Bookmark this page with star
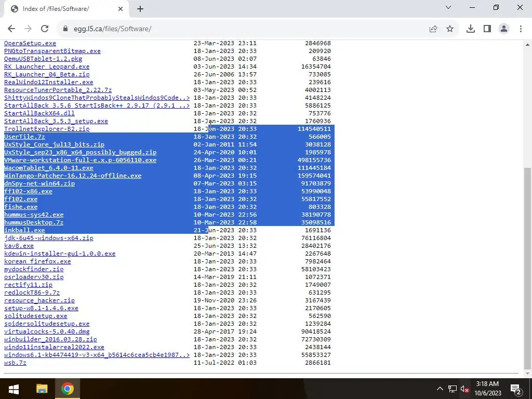The width and height of the screenshot is (532, 399). (x=450, y=29)
